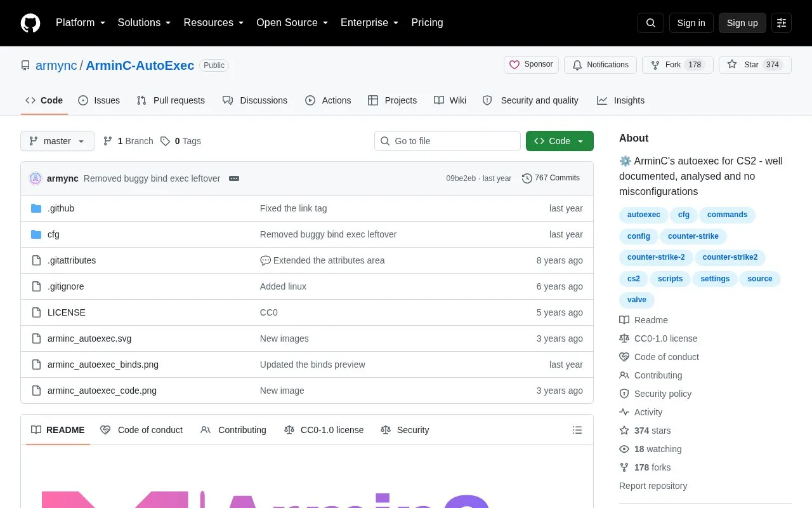
Task: Open the Pull requests tab
Action: (171, 100)
